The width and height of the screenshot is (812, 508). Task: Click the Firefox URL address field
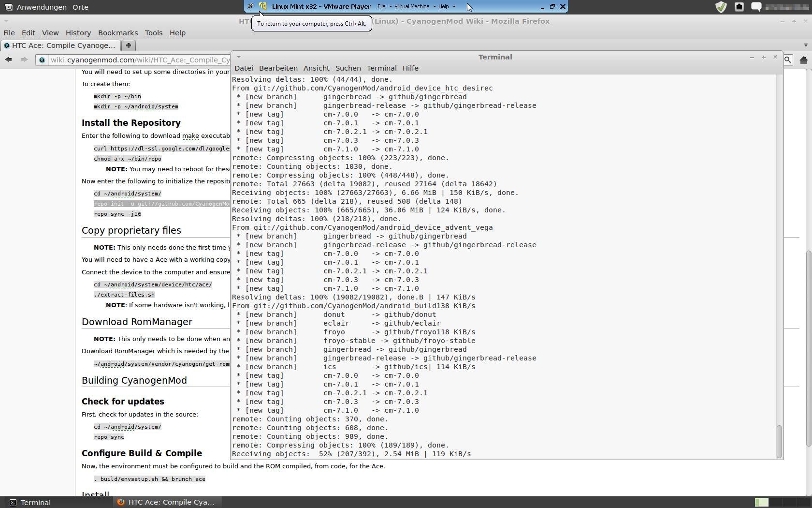click(x=140, y=60)
